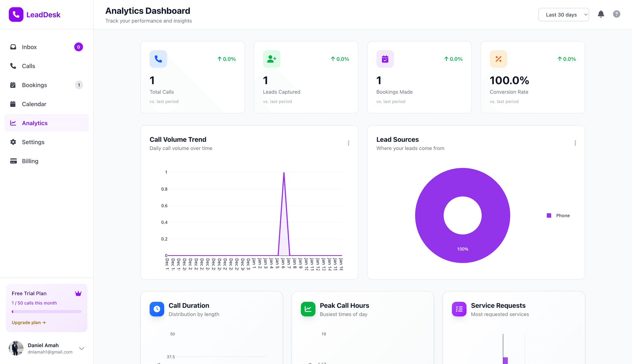Click the Bookings icon in the sidebar
Viewport: 632px width, 364px height.
(13, 85)
